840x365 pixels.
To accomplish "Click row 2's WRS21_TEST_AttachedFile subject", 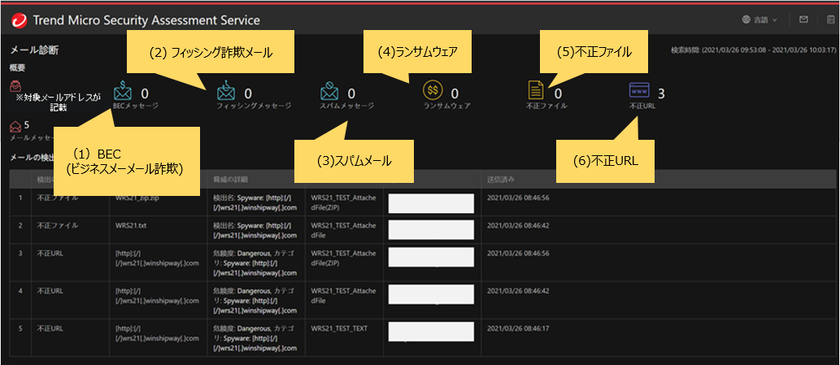I will point(343,230).
